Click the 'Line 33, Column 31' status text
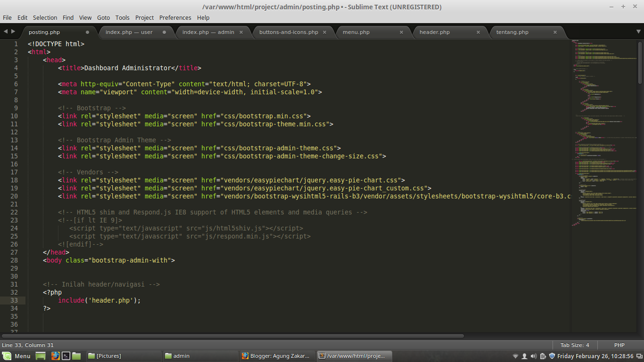 [28, 345]
